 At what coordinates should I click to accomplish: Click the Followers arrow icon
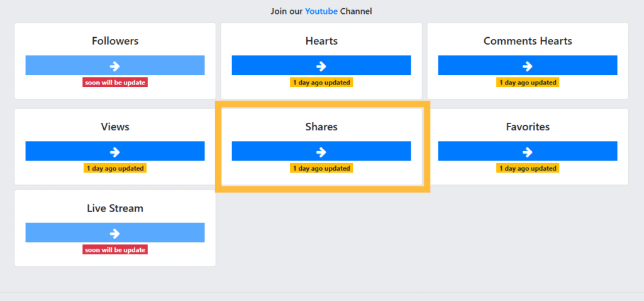tap(115, 65)
